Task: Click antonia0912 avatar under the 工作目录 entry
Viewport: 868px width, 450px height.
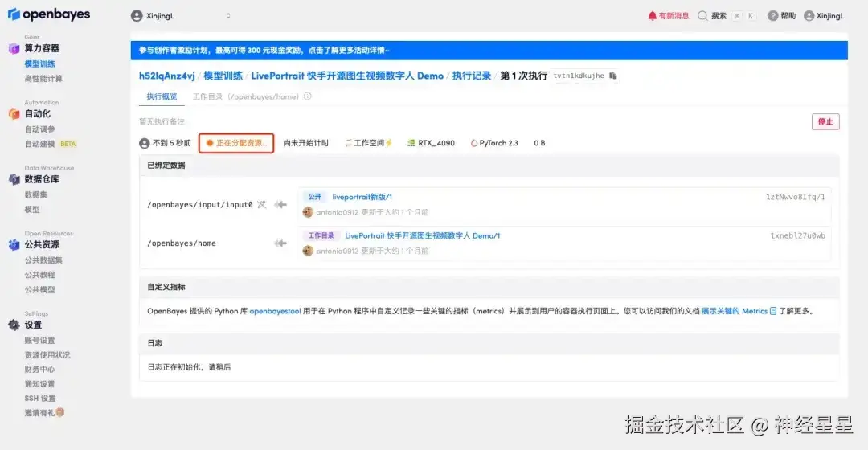Action: tap(308, 251)
